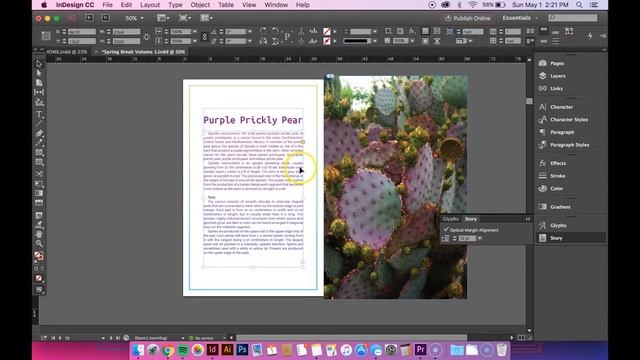Open the File menu
The image size is (640, 360).
click(x=107, y=5)
